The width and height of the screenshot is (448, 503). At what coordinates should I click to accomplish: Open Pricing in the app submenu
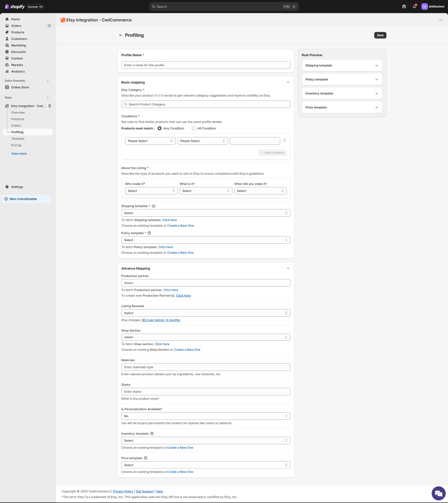pyautogui.click(x=16, y=145)
